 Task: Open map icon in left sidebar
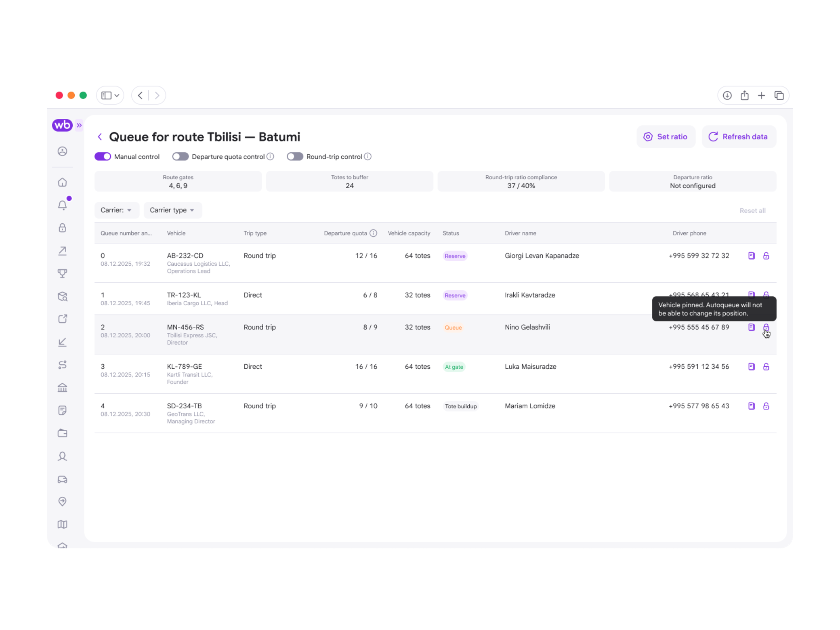tap(62, 525)
